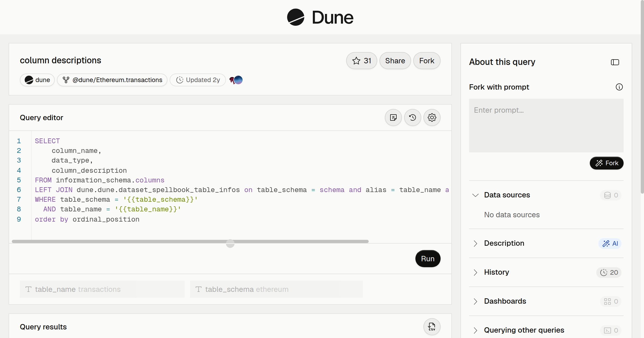Screen dimensions: 644x338
Task: Edit the table_schema parameter field
Action: click(276, 289)
